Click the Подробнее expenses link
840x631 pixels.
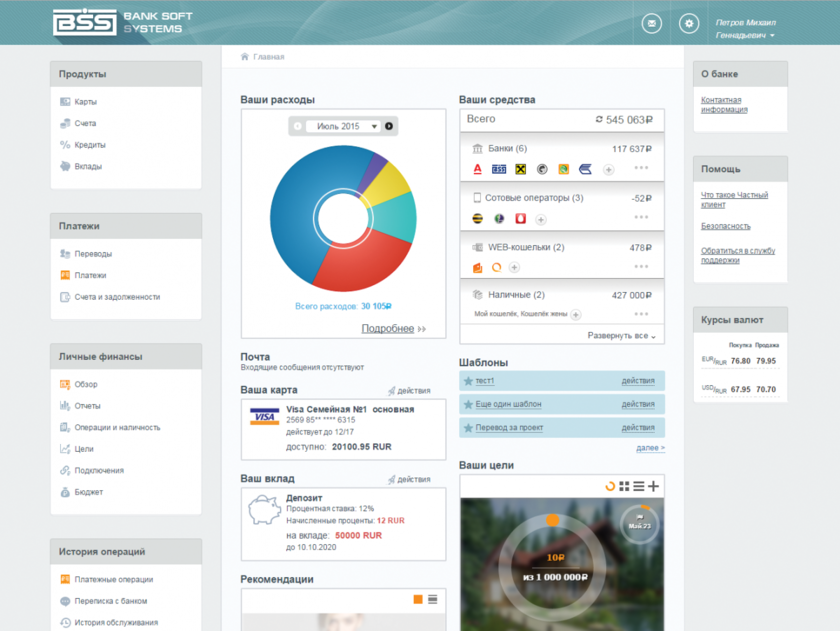388,328
